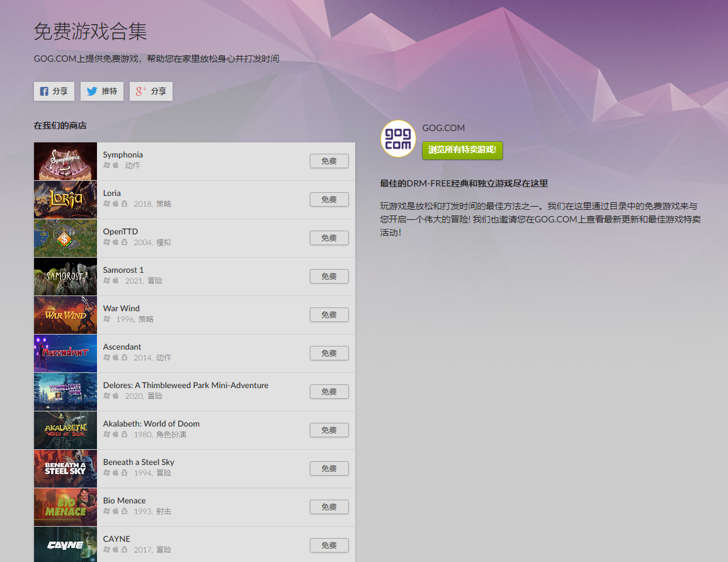Click the Beneath a Steel Sky artwork
The image size is (728, 562).
(65, 469)
